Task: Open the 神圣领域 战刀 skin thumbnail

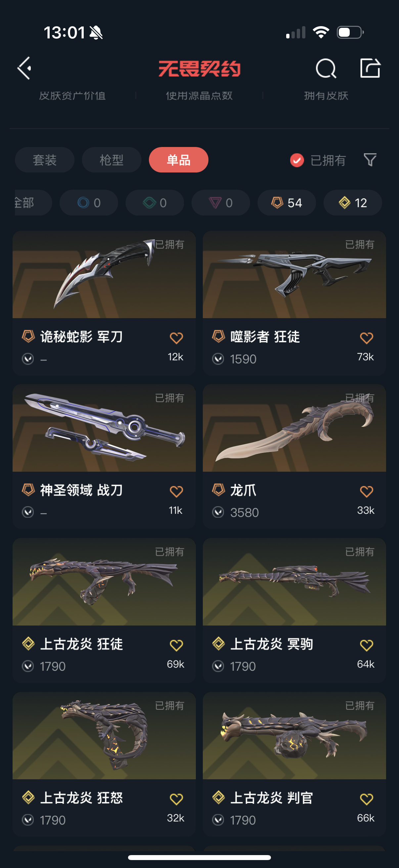Action: (x=104, y=428)
